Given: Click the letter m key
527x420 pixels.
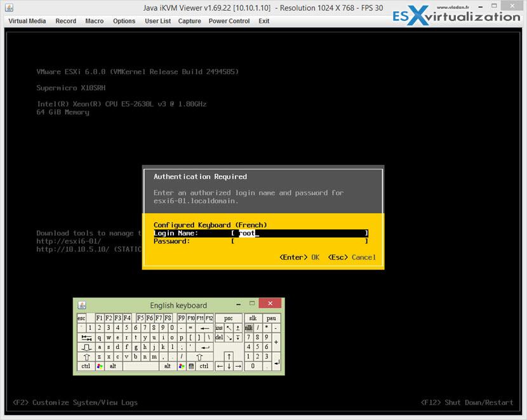Looking at the screenshot, I should point(154,357).
